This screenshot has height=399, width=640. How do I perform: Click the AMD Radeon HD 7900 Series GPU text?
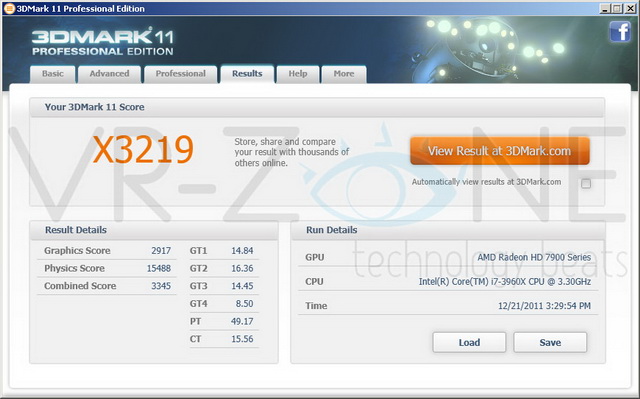click(x=534, y=257)
